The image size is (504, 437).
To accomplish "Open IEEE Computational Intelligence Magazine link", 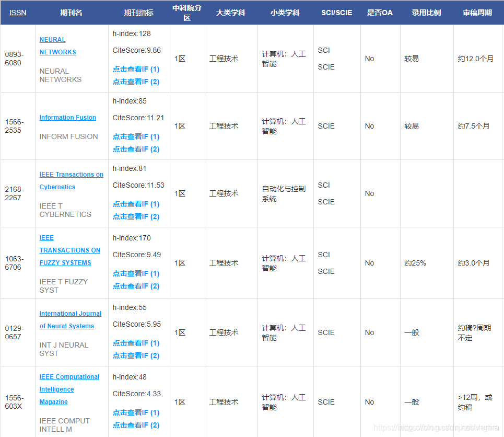I will 69,389.
